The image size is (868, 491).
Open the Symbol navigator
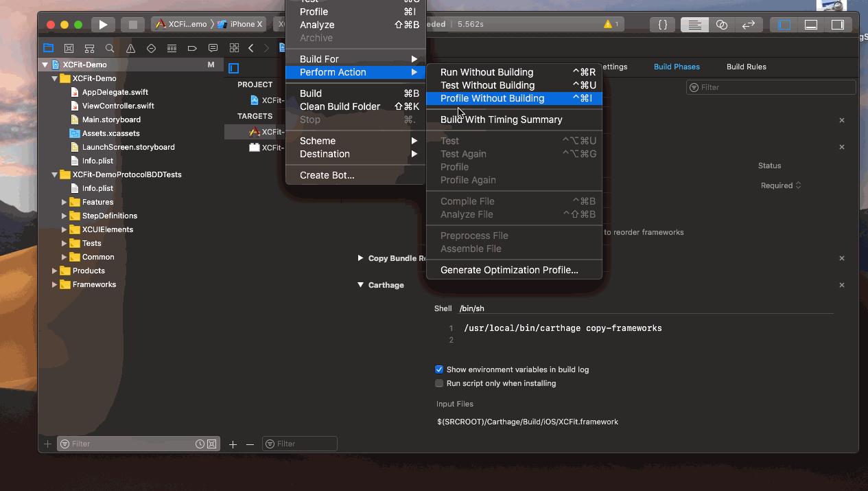89,48
